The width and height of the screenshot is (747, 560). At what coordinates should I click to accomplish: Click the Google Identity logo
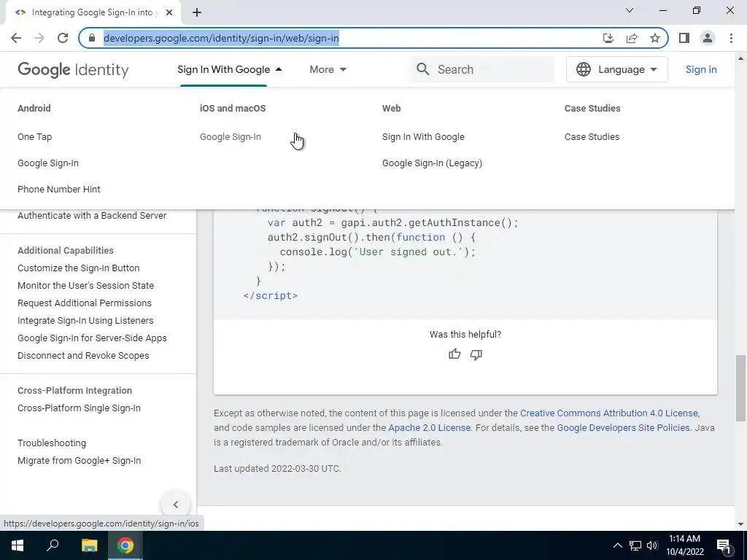[73, 69]
